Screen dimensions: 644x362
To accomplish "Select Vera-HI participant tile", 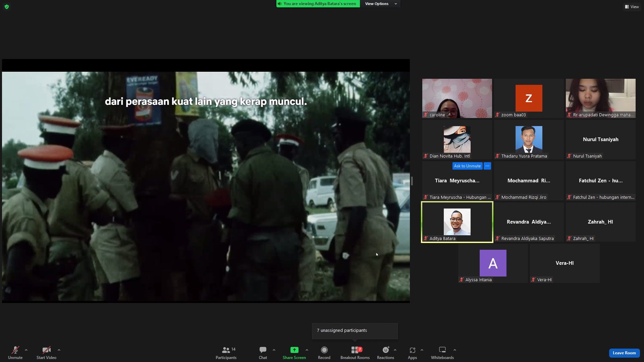I will click(565, 263).
